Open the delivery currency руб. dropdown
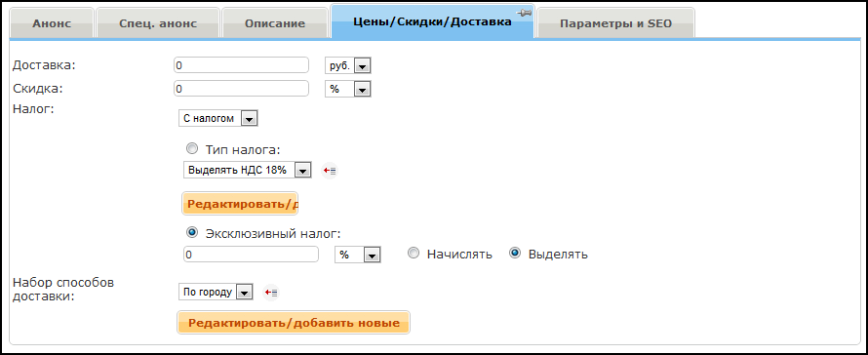 pyautogui.click(x=347, y=65)
